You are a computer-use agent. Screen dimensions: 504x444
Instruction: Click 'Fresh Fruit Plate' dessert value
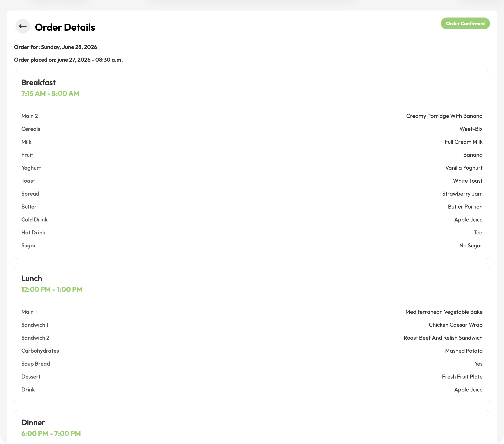pos(462,376)
